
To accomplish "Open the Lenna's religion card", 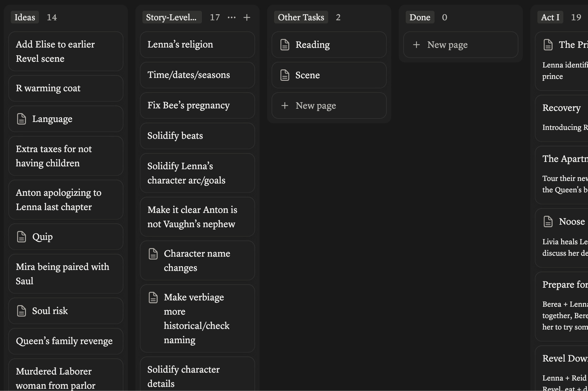I will tap(197, 45).
